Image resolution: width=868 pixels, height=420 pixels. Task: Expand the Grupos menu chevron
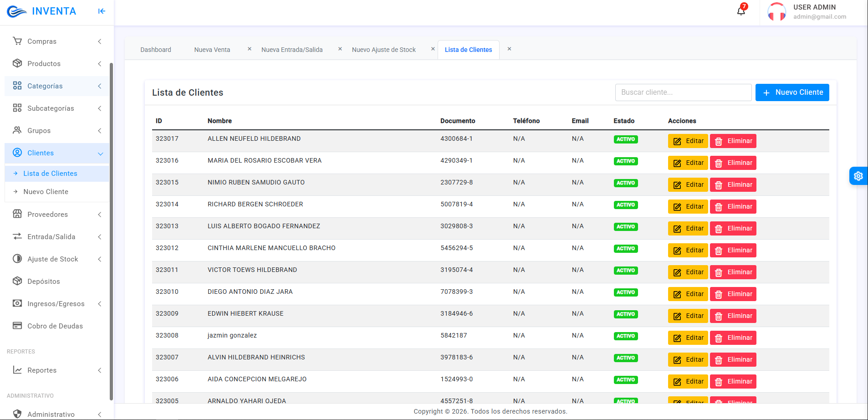[x=99, y=131]
